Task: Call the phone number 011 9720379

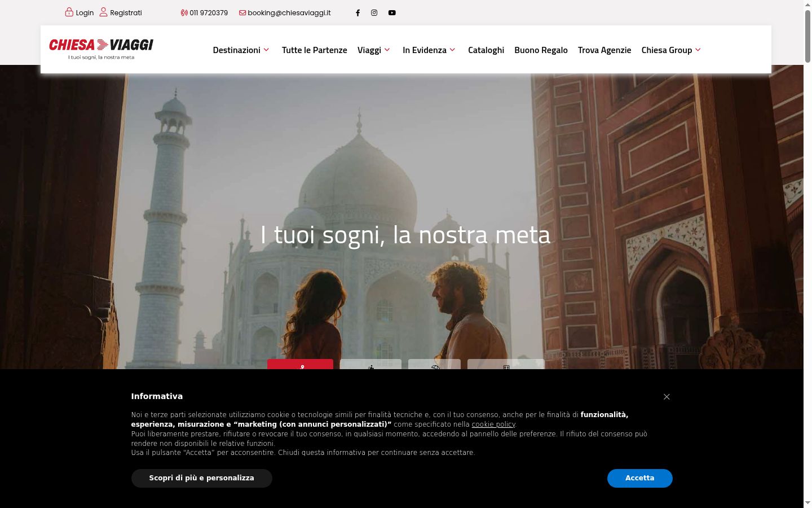Action: pyautogui.click(x=204, y=12)
